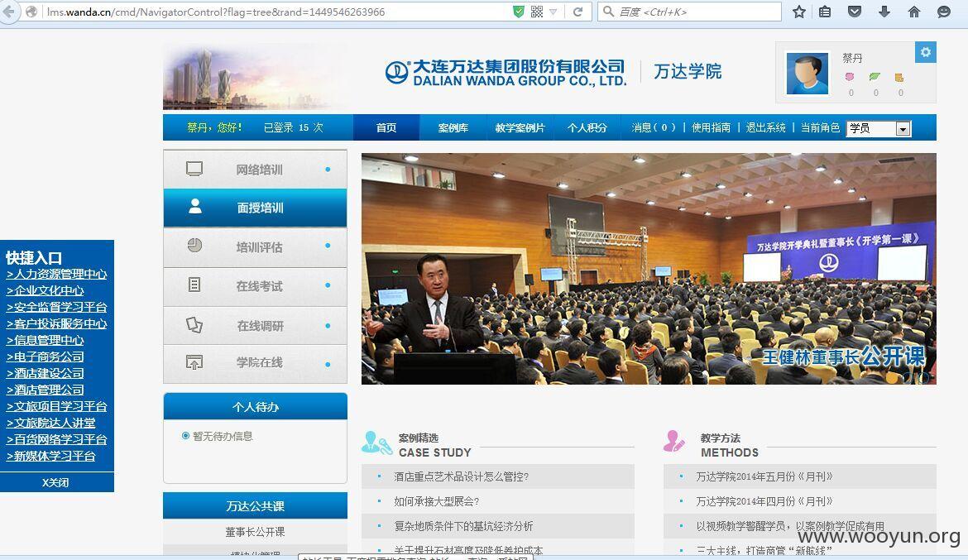Open 客户投诉服务中心 quick link

tap(57, 324)
